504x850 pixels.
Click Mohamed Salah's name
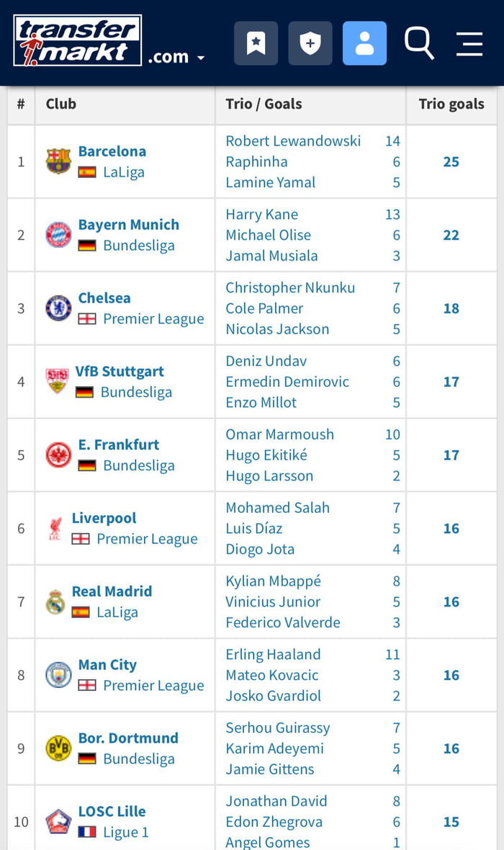coord(277,507)
